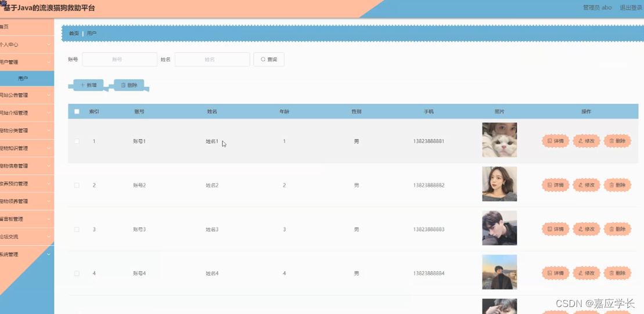Image resolution: width=644 pixels, height=314 pixels.
Task: Click 修改 for 账号3 row
Action: pyautogui.click(x=587, y=229)
